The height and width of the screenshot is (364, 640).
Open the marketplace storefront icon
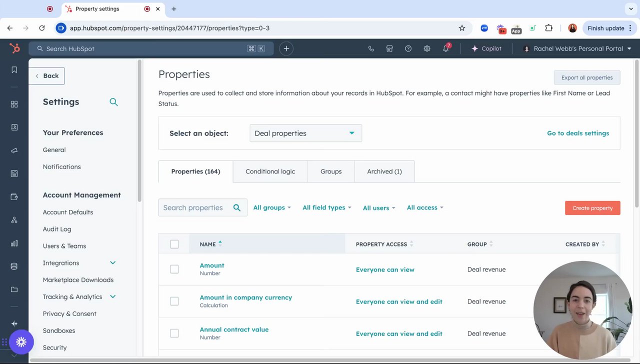pos(389,48)
